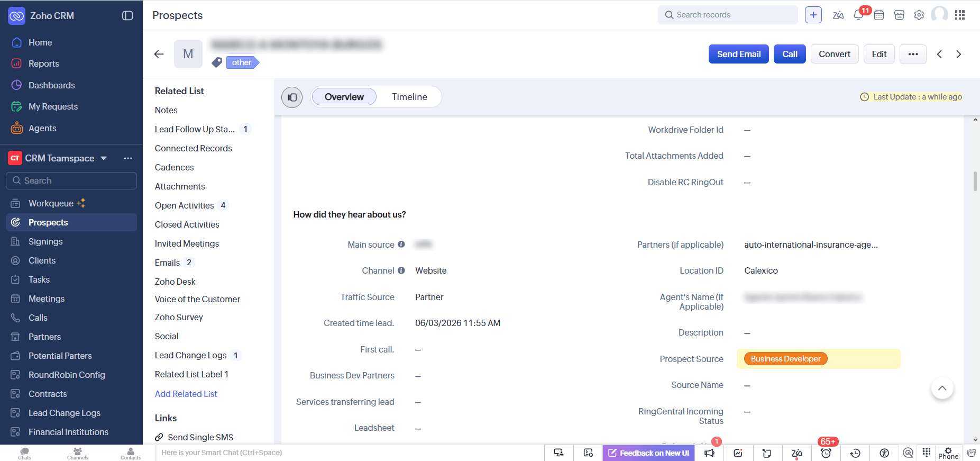The width and height of the screenshot is (980, 461).
Task: Open Agents in sidebar
Action: tap(42, 128)
